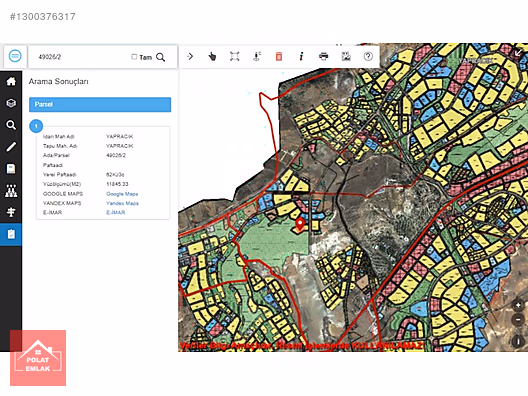Click the Yüzölçümü(M2) row label

pyautogui.click(x=62, y=184)
